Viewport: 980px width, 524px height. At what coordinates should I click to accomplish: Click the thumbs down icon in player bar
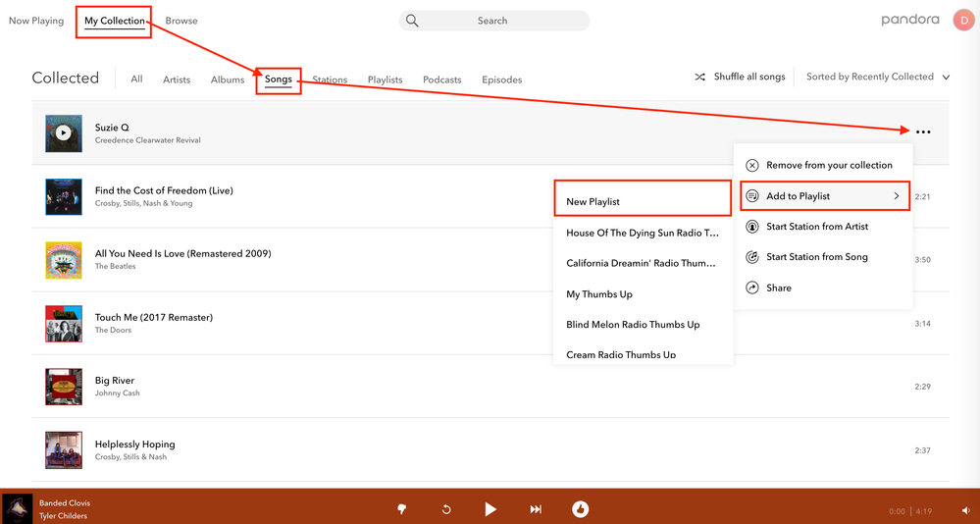(x=401, y=509)
